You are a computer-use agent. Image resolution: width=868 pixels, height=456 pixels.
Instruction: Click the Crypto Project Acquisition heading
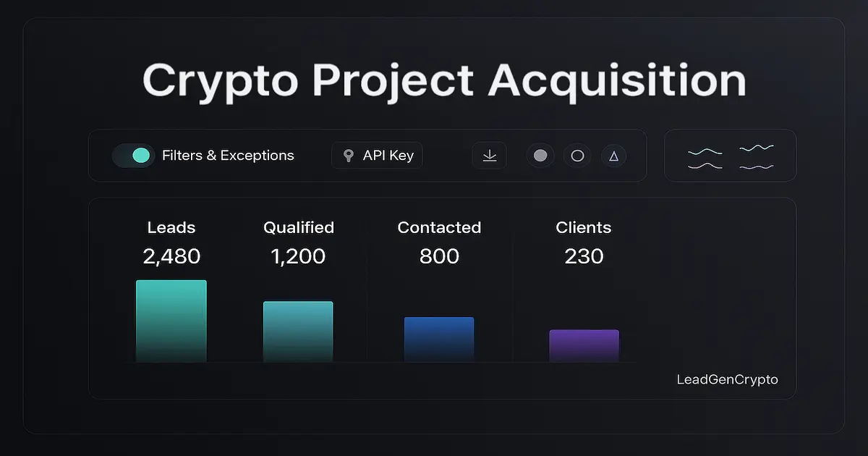click(x=443, y=80)
